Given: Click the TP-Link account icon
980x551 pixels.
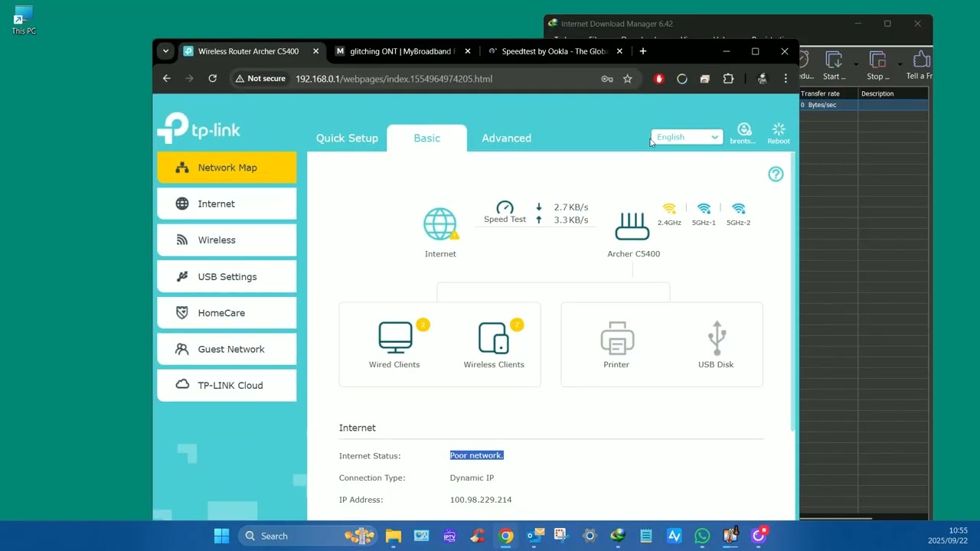Looking at the screenshot, I should pos(743,129).
